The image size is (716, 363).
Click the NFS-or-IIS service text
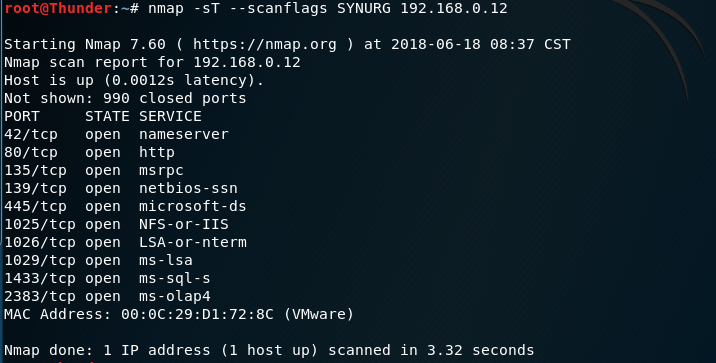(x=184, y=225)
